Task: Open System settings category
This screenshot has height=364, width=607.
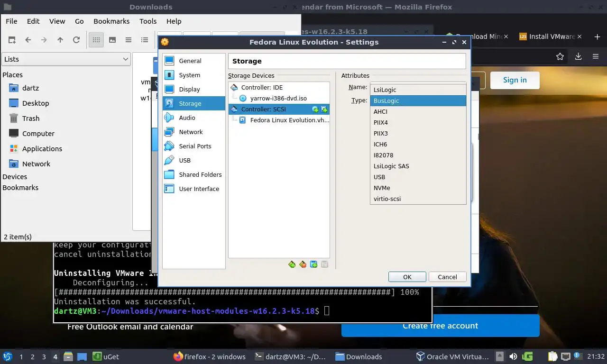Action: pyautogui.click(x=194, y=75)
